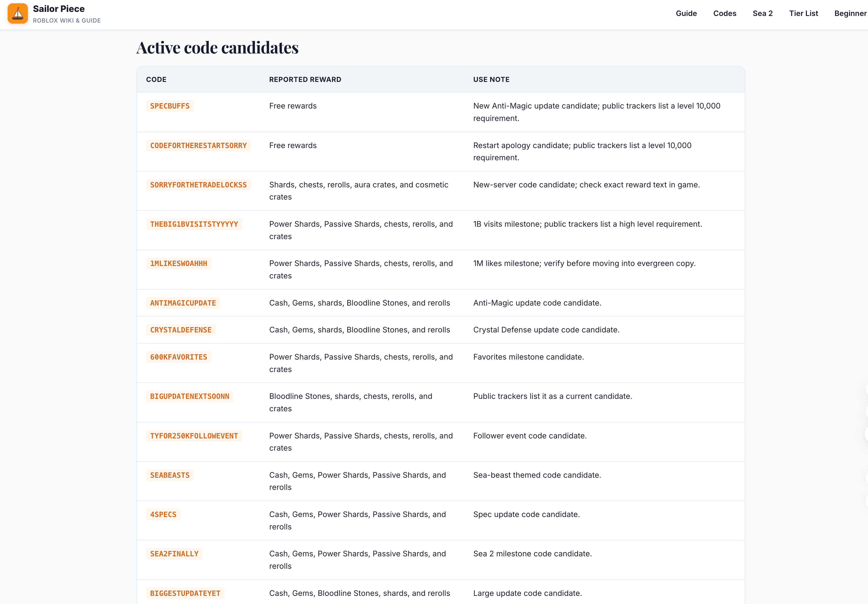
Task: Click the Sailor Piece sailboat logo icon
Action: [18, 14]
